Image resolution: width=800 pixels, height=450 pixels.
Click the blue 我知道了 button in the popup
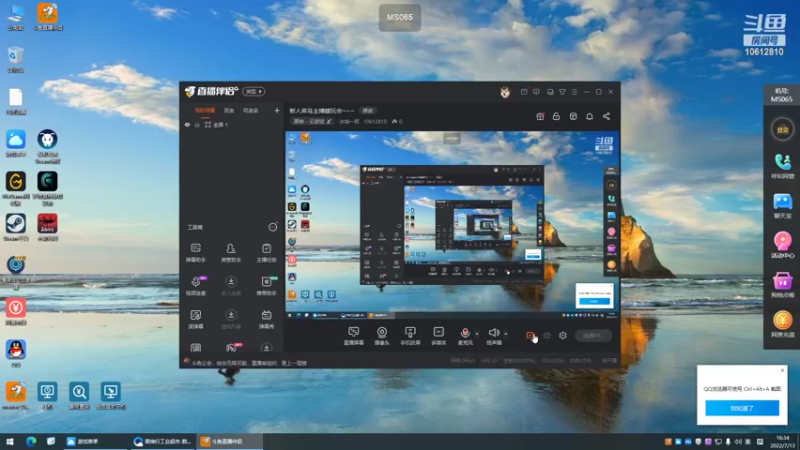[742, 408]
